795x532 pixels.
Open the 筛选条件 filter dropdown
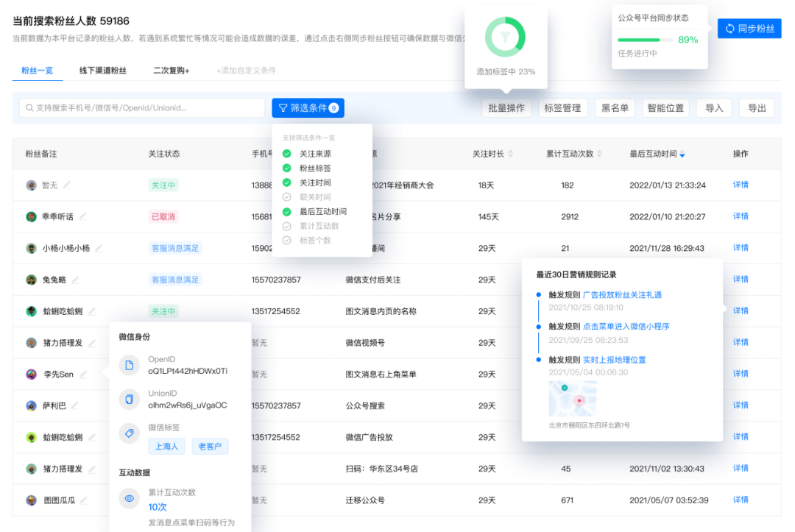click(308, 108)
